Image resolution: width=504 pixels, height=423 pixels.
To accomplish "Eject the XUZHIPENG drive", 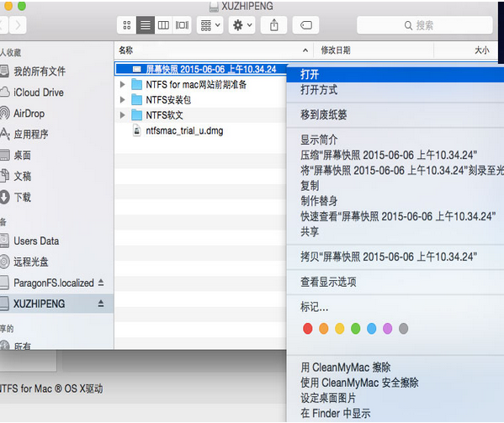I will tap(101, 304).
